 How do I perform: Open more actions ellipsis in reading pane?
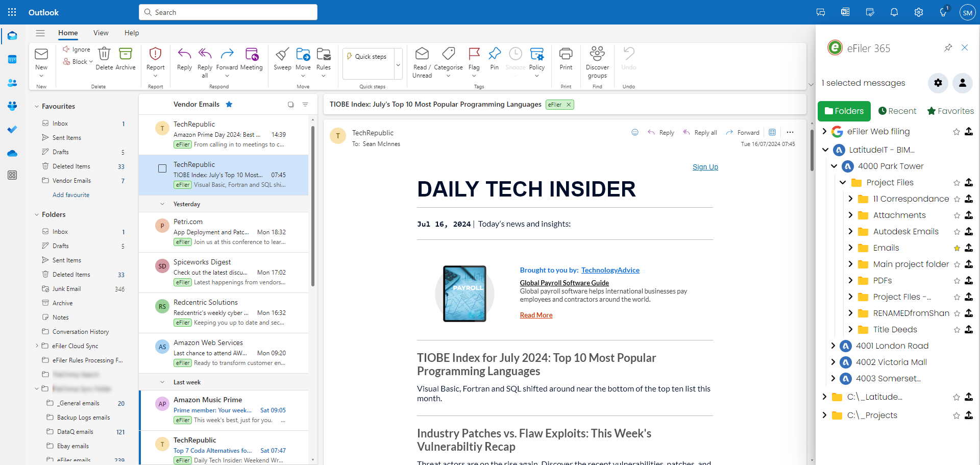[x=790, y=132]
